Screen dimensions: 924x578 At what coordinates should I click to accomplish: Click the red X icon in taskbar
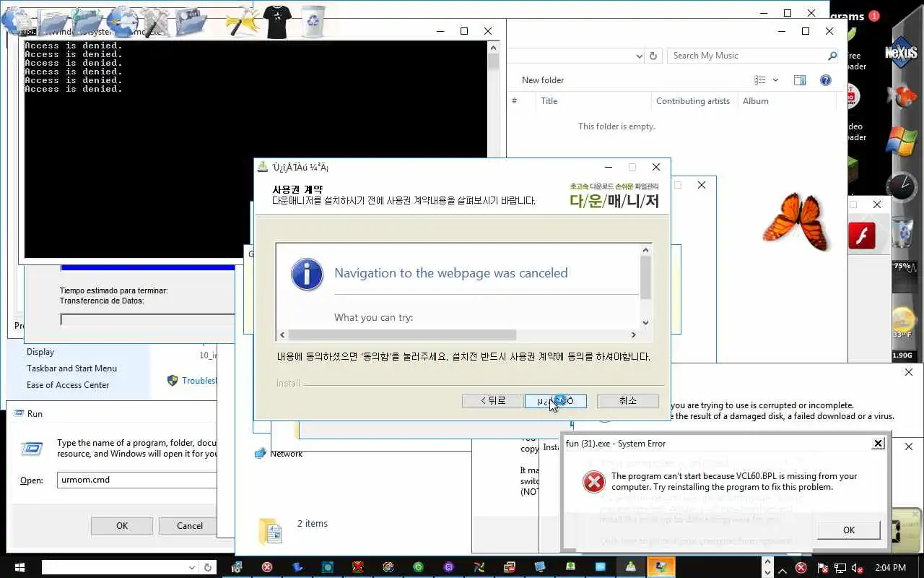pyautogui.click(x=267, y=567)
